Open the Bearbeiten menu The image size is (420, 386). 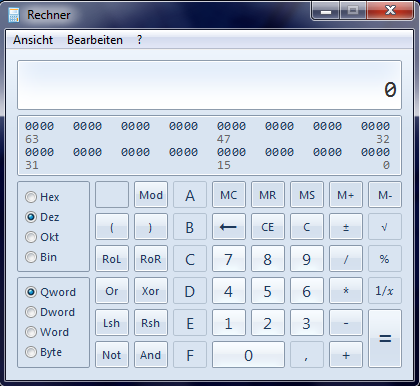pos(95,40)
